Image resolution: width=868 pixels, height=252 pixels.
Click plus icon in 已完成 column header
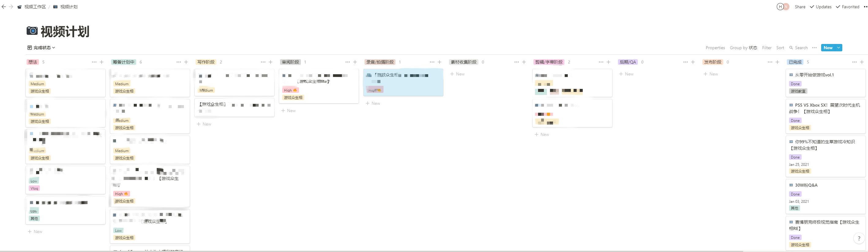(x=862, y=62)
